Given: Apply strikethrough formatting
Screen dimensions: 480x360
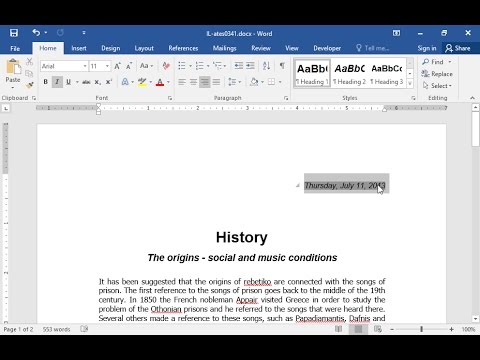Looking at the screenshot, I should (x=86, y=82).
